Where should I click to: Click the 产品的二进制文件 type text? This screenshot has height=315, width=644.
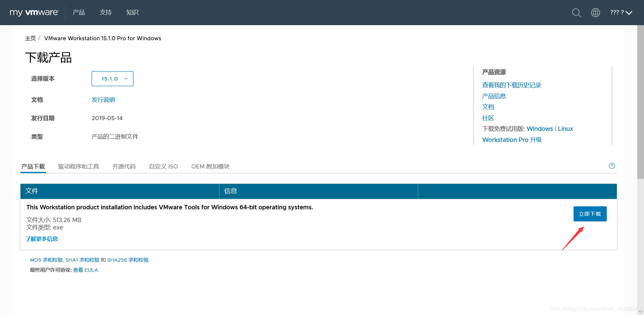pos(115,137)
